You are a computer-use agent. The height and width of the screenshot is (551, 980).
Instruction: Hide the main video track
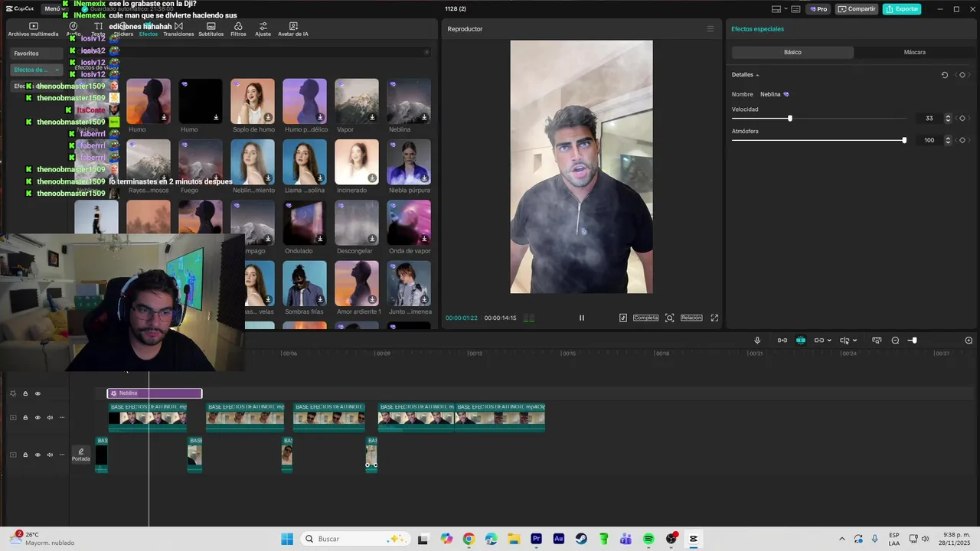(38, 418)
